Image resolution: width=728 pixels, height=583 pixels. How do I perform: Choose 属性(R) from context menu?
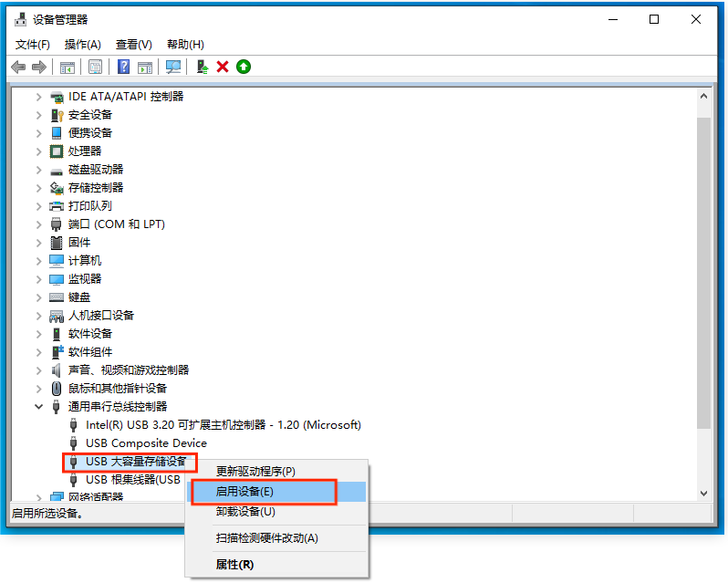point(276,565)
